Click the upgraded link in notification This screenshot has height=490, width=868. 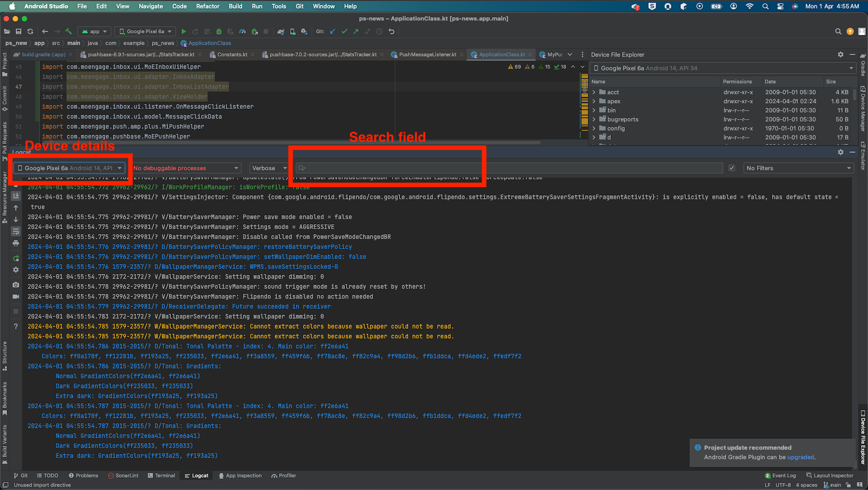click(x=801, y=457)
